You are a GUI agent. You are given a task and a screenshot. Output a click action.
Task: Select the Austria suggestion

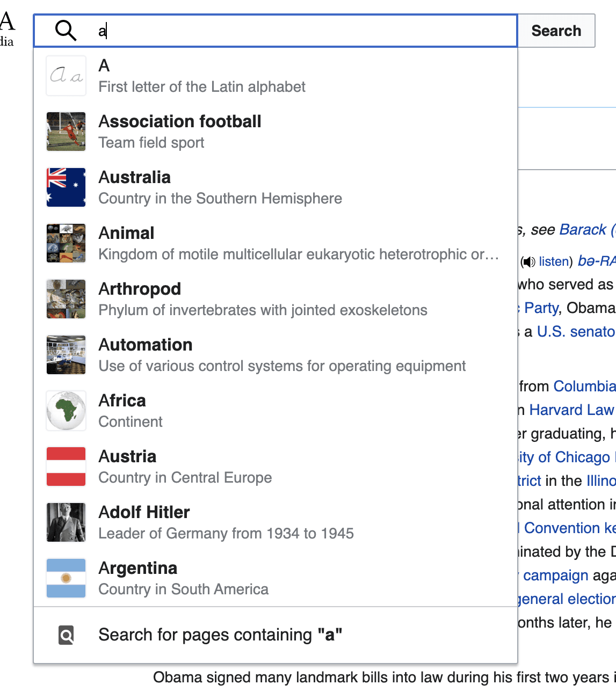[276, 467]
